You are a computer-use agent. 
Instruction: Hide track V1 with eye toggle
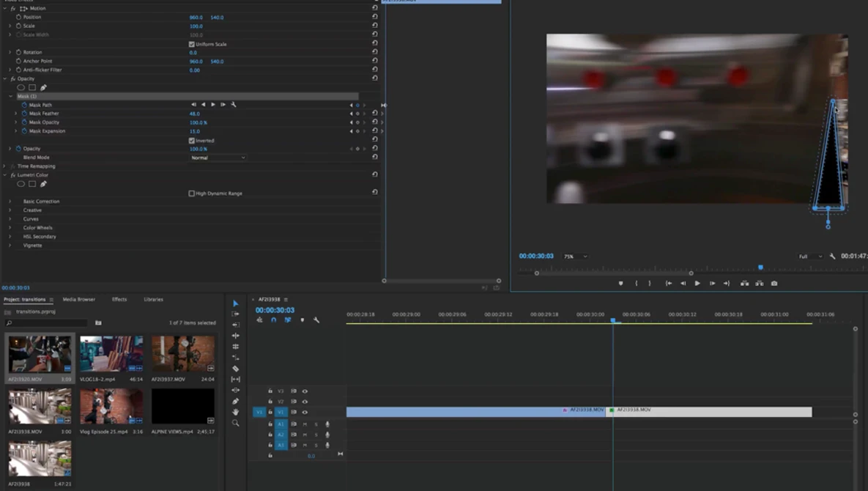[305, 413]
